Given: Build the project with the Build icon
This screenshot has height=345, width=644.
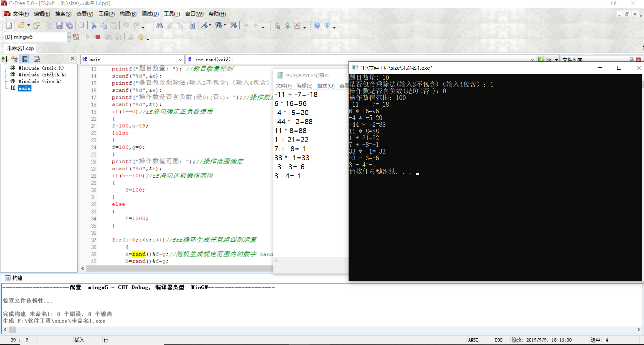Looking at the screenshot, I should [x=219, y=25].
